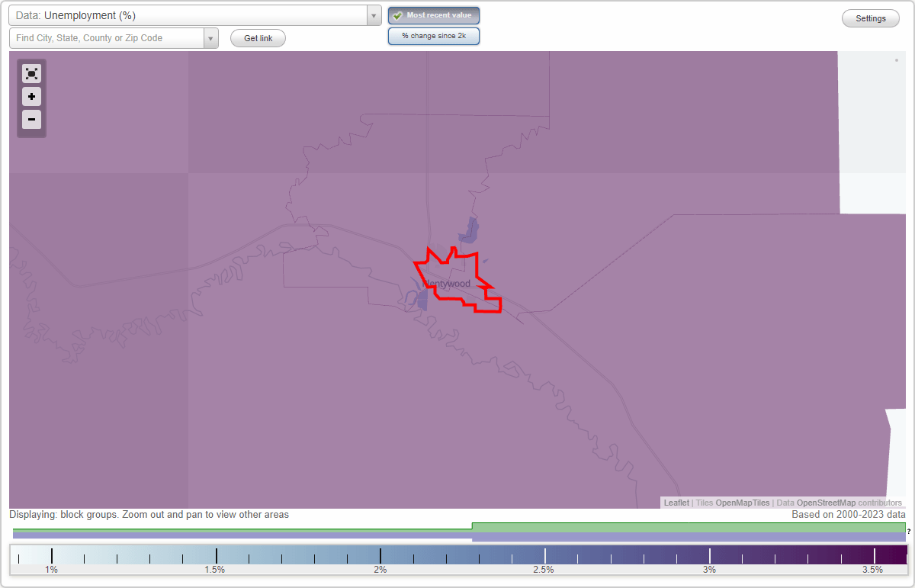The height and width of the screenshot is (588, 915).
Task: Open the Settings panel
Action: click(x=870, y=18)
